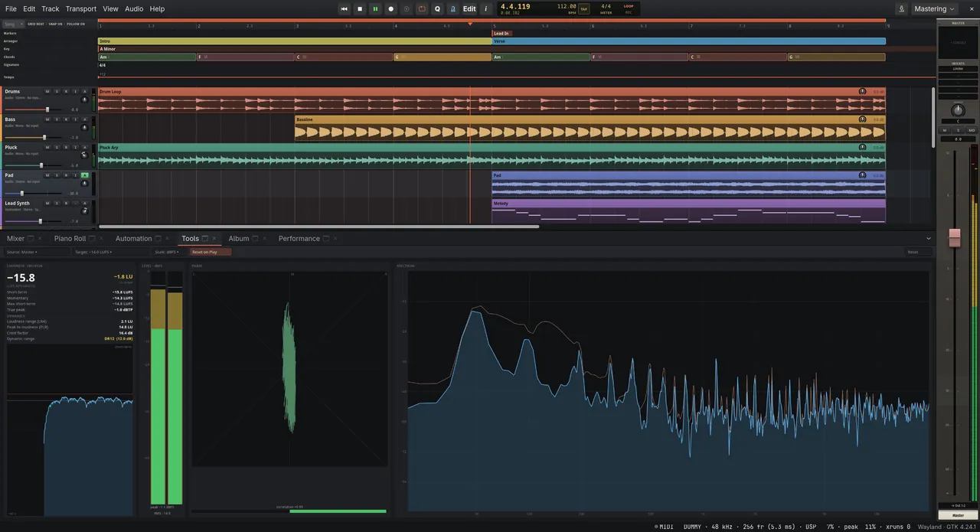Screen dimensions: 980x532
Task: Switch to the Album tab
Action: click(x=239, y=239)
